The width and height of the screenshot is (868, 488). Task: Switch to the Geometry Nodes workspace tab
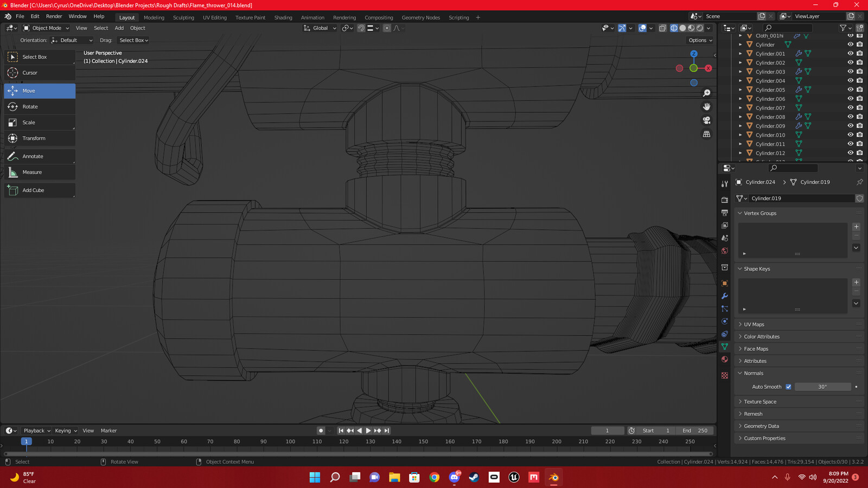coord(421,17)
